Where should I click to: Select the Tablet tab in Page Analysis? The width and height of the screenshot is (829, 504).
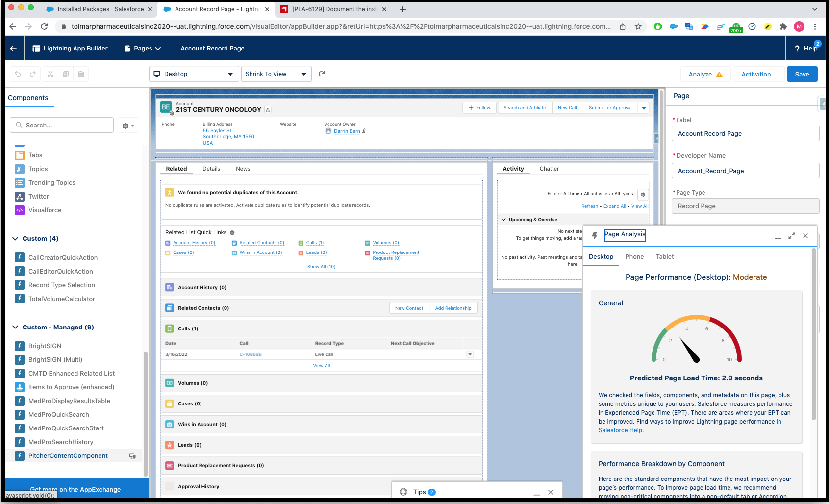click(x=664, y=257)
